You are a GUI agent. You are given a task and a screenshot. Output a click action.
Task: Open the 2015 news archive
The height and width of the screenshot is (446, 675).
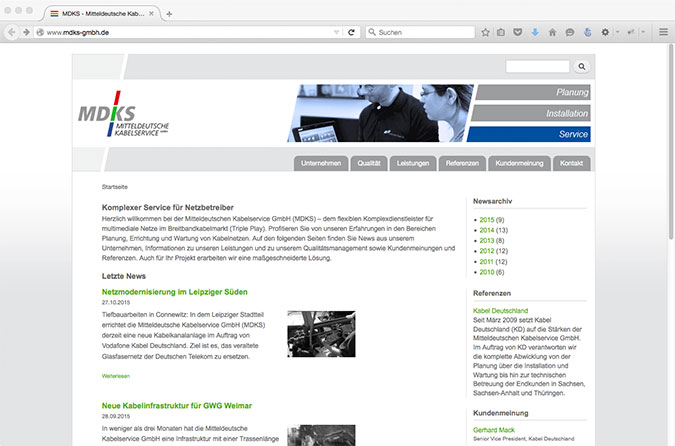click(487, 220)
